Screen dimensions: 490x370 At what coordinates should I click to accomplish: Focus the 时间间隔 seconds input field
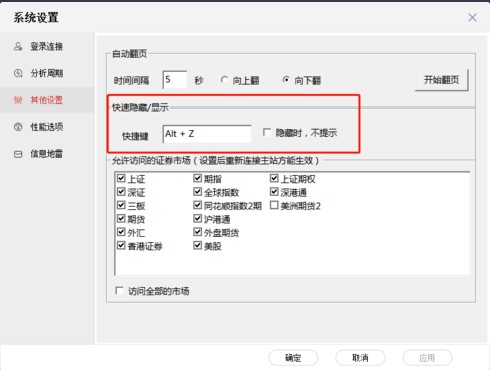point(175,80)
